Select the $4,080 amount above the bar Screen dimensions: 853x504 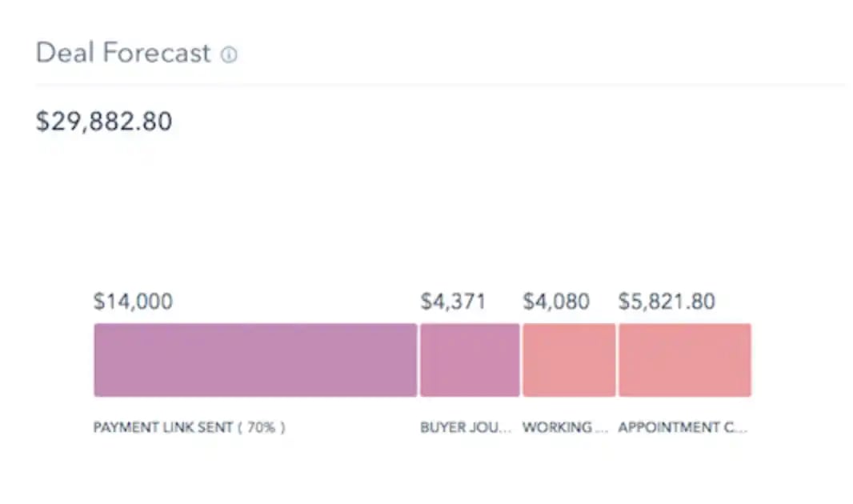click(556, 302)
